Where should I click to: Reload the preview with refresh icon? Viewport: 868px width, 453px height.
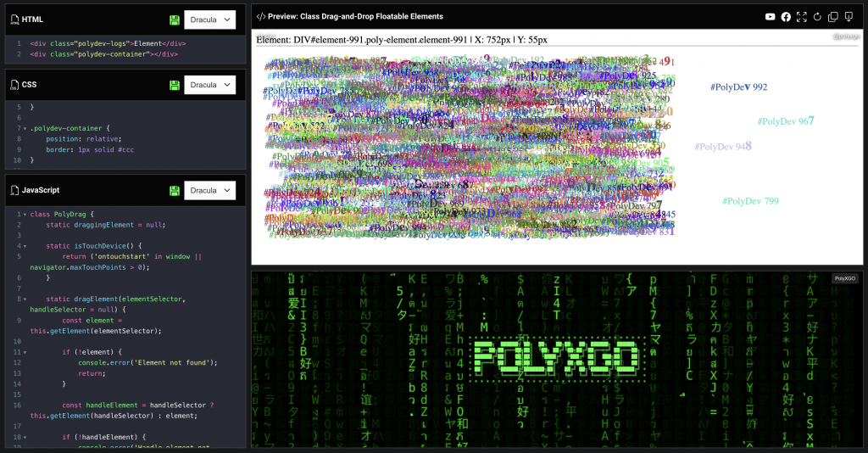(x=817, y=17)
